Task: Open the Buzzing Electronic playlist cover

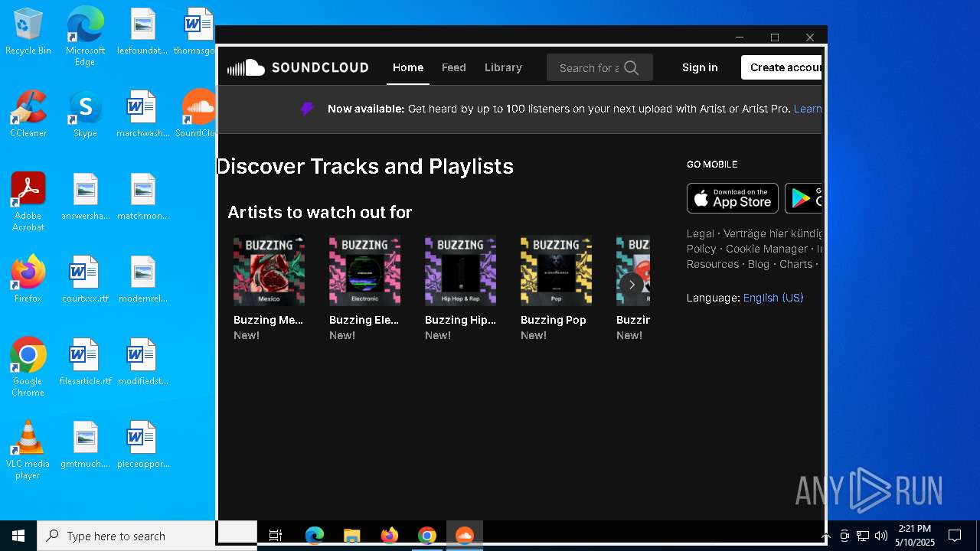Action: click(364, 271)
